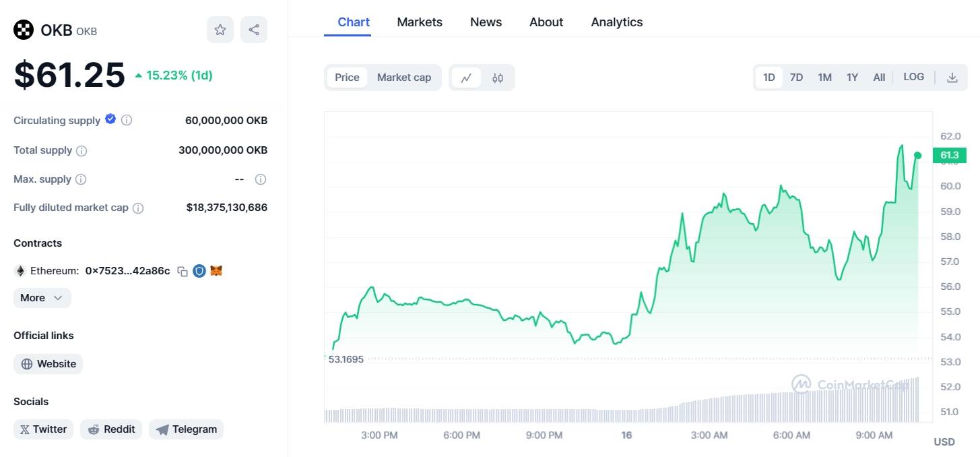This screenshot has width=980, height=457.
Task: Open the Telegram social link
Action: 186,429
